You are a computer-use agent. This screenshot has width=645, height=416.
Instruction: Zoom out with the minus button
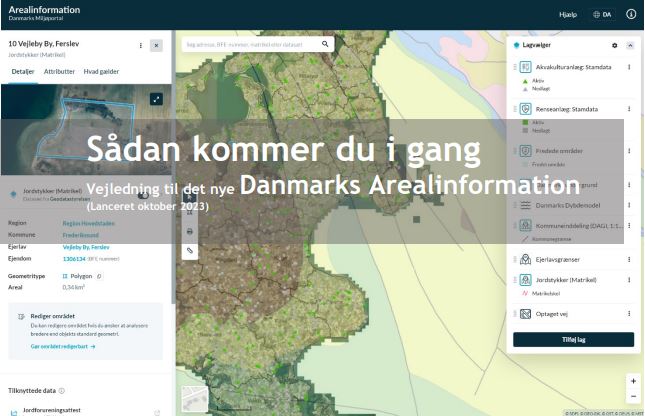click(x=633, y=396)
